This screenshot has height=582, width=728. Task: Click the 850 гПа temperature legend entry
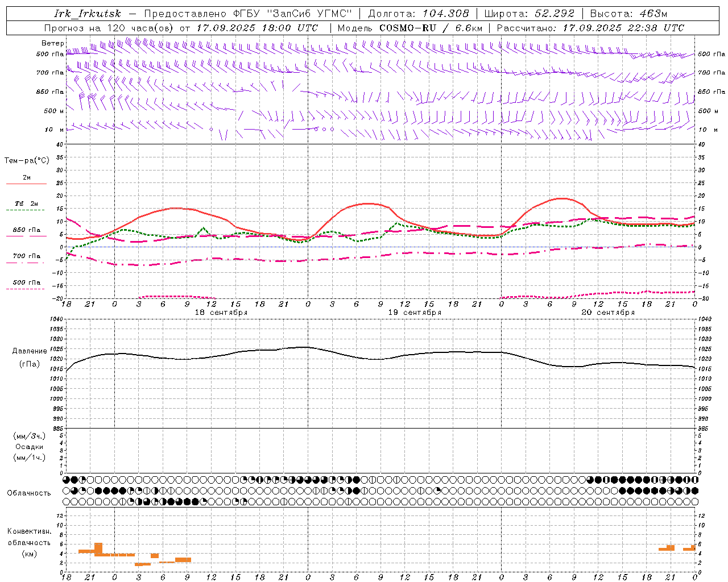pyautogui.click(x=27, y=230)
